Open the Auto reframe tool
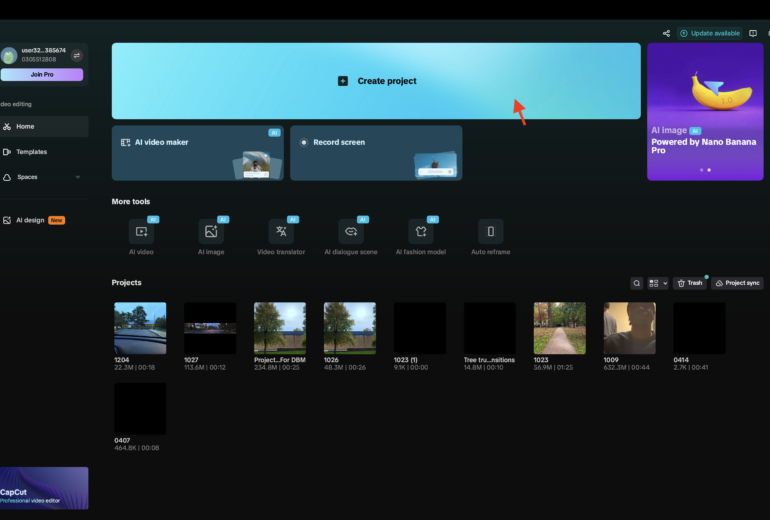 [490, 232]
